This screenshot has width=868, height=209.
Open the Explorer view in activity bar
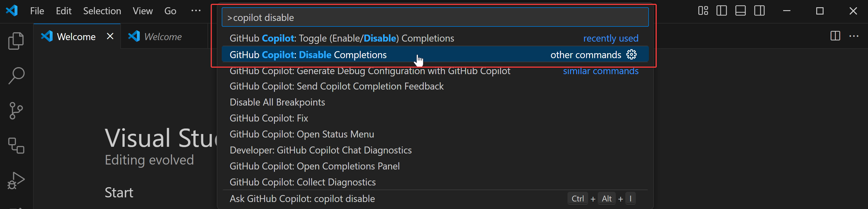coord(16,41)
